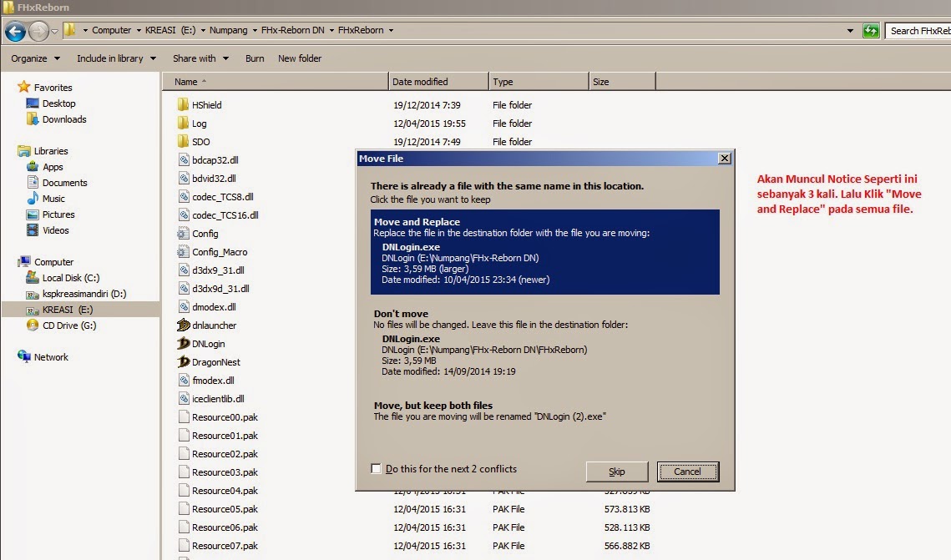Click the back navigation arrow

tap(14, 30)
